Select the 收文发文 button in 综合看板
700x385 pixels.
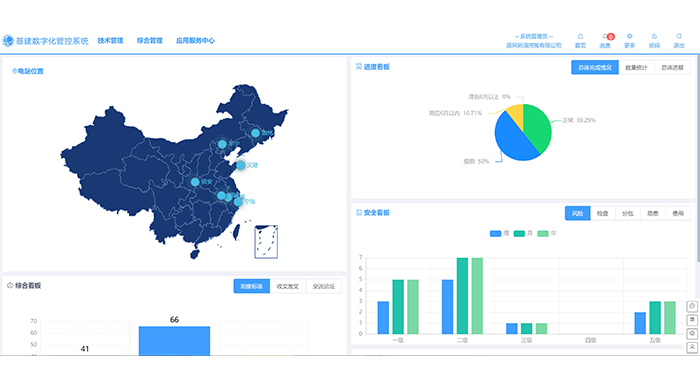(288, 286)
